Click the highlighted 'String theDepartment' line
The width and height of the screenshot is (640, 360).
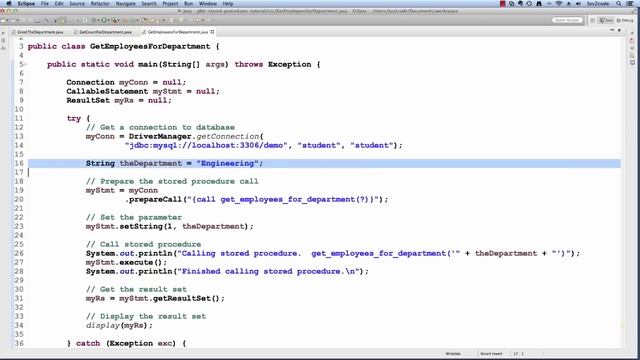tap(324, 163)
